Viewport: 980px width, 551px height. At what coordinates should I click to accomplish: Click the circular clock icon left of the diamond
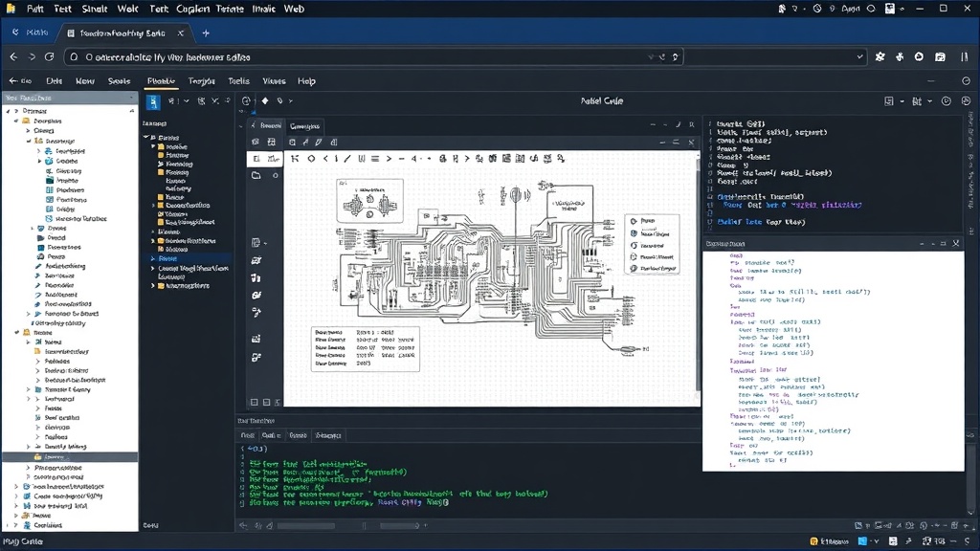pos(246,100)
